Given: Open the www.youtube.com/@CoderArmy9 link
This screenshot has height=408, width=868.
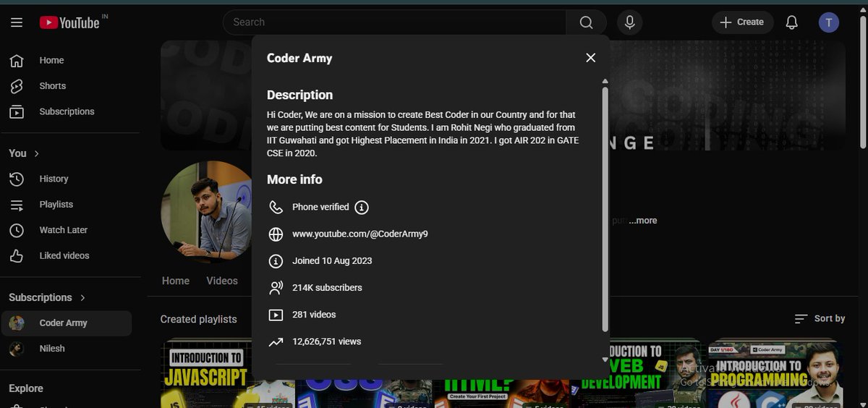Looking at the screenshot, I should [x=360, y=234].
